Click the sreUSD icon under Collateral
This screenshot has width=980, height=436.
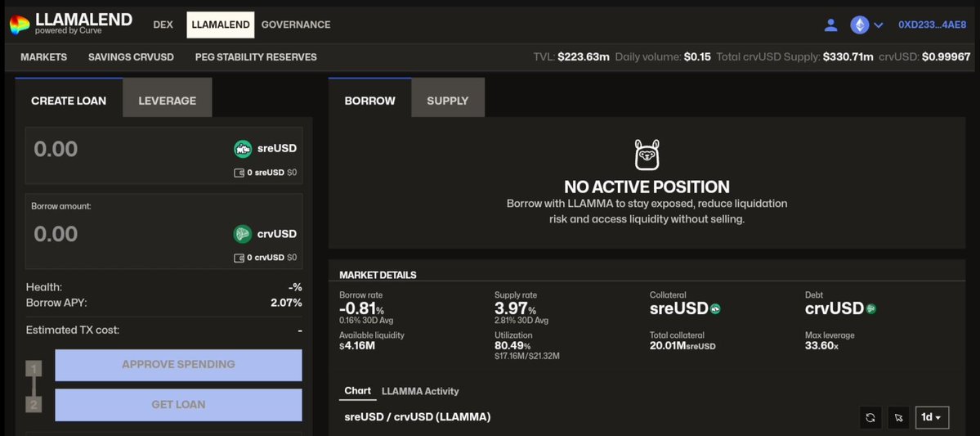click(716, 308)
